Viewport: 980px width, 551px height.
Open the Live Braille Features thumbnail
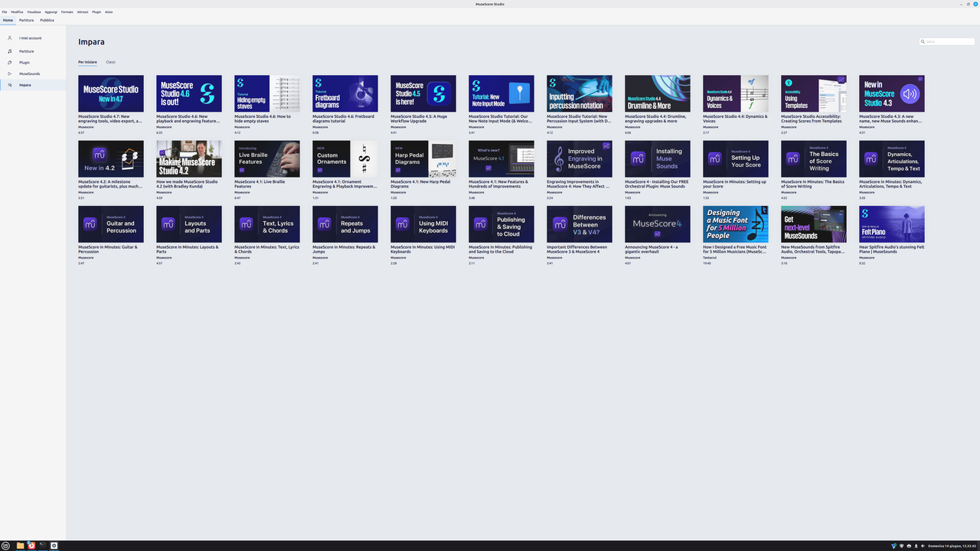pos(267,159)
